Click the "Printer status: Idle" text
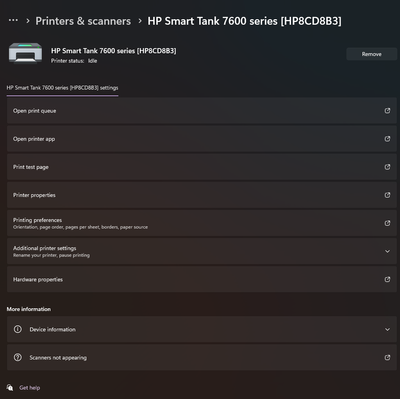400x399 pixels. 74,61
